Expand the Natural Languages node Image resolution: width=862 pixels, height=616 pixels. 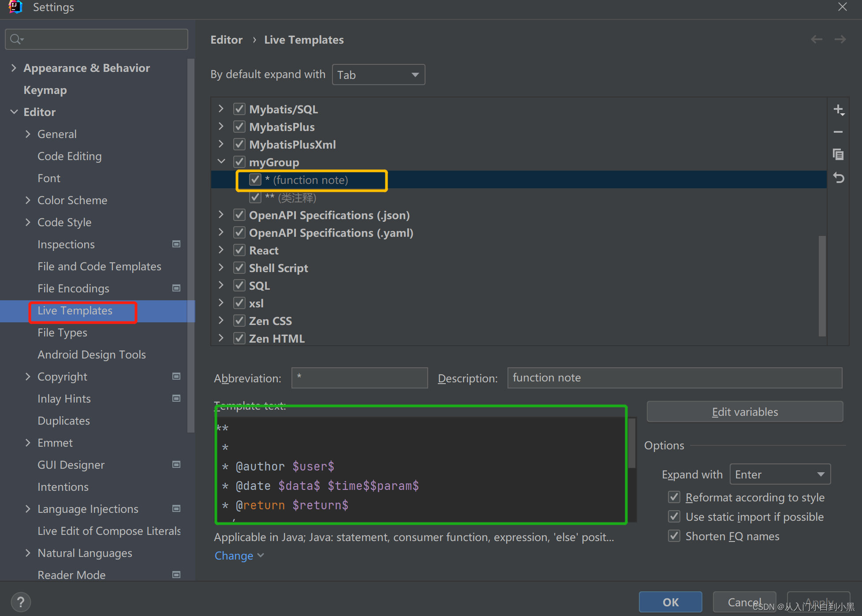pos(28,553)
